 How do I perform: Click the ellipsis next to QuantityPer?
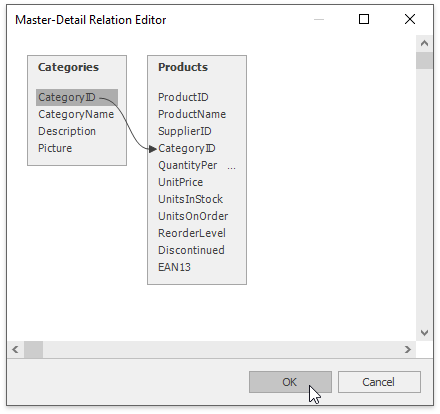click(231, 168)
